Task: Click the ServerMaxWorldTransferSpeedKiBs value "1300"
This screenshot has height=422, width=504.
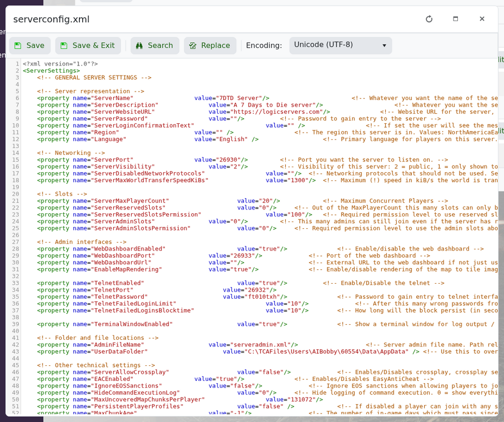Action: tap(298, 180)
